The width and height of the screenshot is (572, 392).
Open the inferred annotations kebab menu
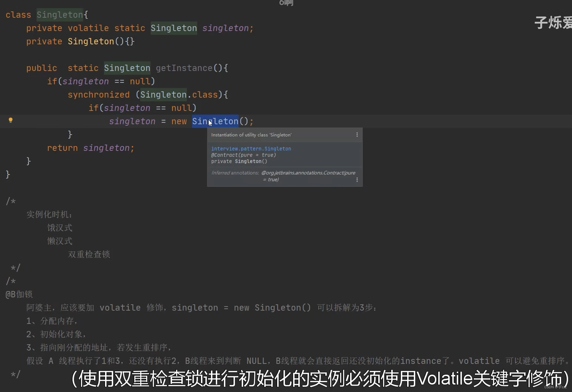click(357, 180)
